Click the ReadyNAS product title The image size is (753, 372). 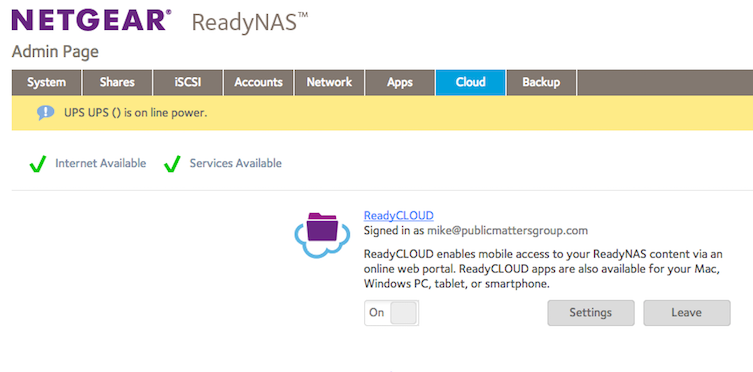[250, 23]
